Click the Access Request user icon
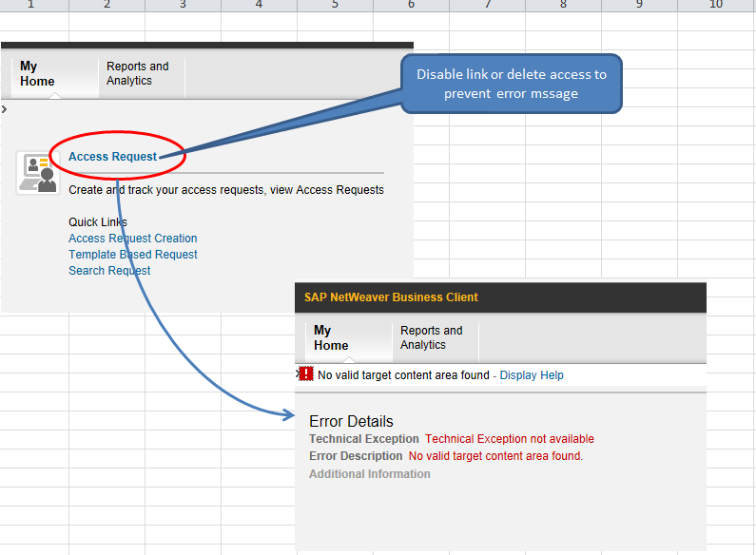 pyautogui.click(x=38, y=173)
